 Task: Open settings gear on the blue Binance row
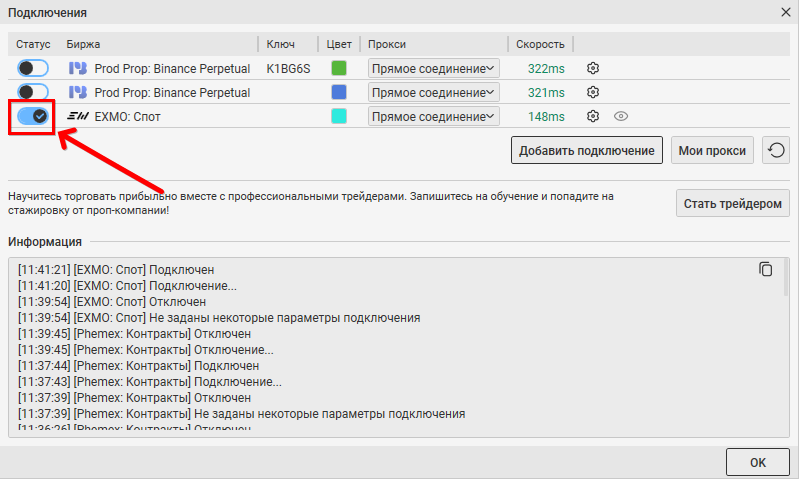(593, 92)
